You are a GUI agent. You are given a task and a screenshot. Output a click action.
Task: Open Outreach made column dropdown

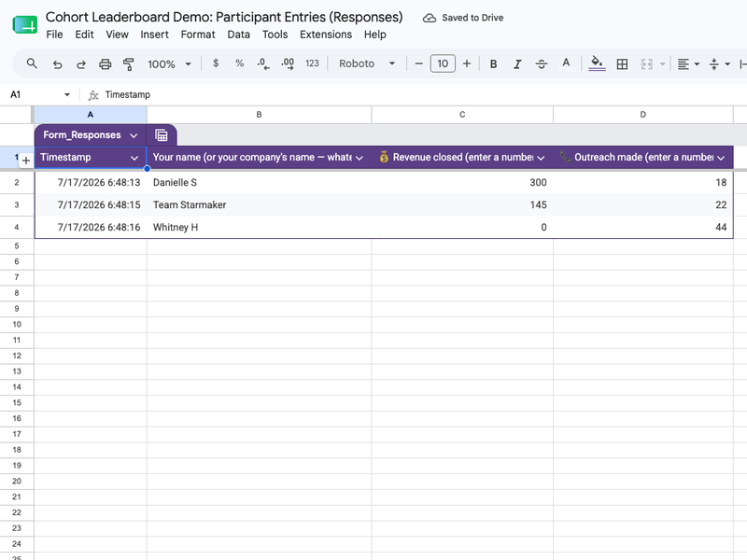(x=721, y=158)
